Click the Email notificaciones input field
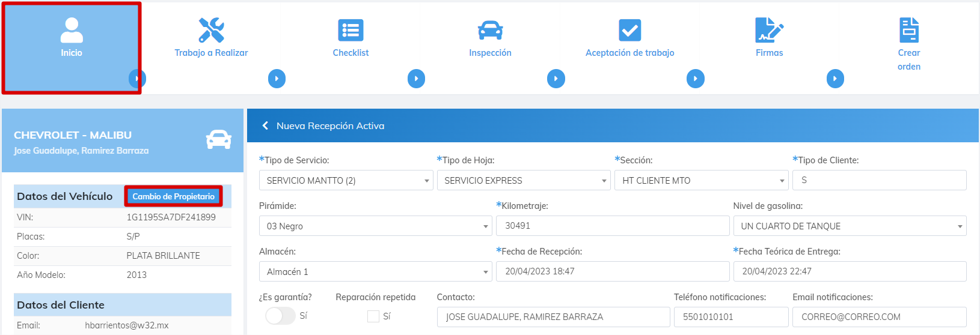 (878, 317)
